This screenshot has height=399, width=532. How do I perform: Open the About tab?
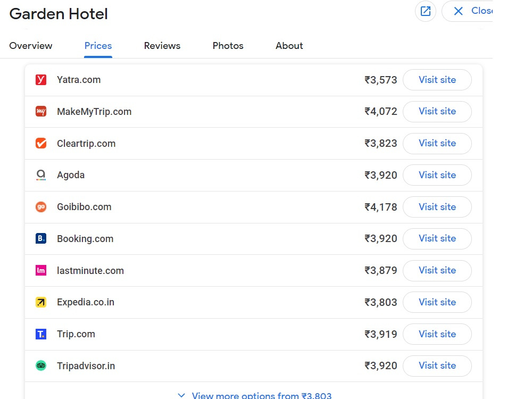[289, 46]
